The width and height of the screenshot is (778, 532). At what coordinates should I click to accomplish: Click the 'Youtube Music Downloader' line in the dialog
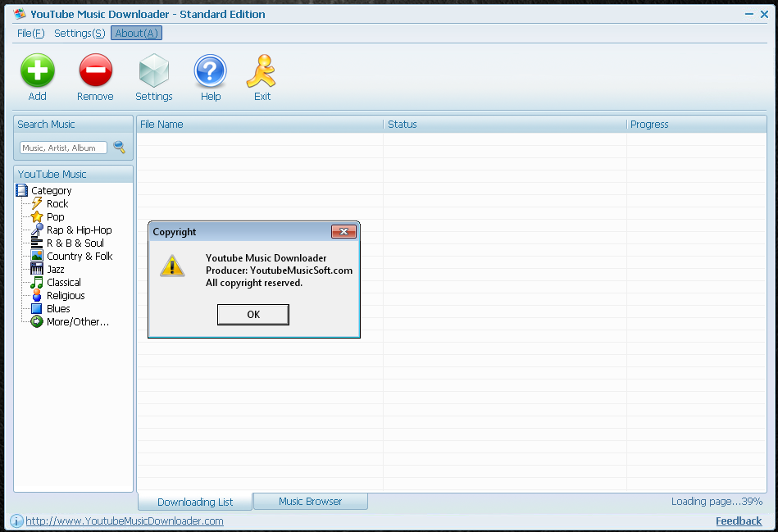(x=266, y=258)
